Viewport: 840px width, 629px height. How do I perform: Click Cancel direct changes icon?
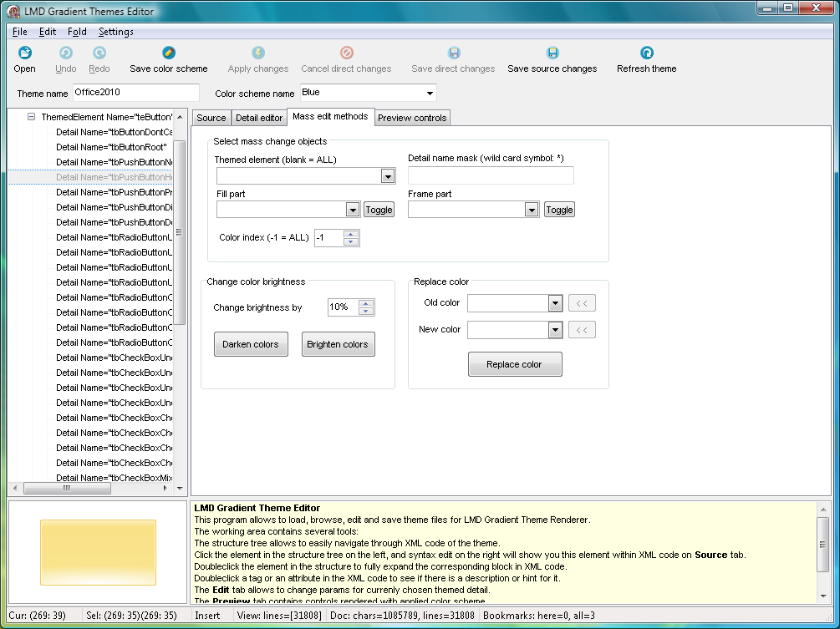346,53
